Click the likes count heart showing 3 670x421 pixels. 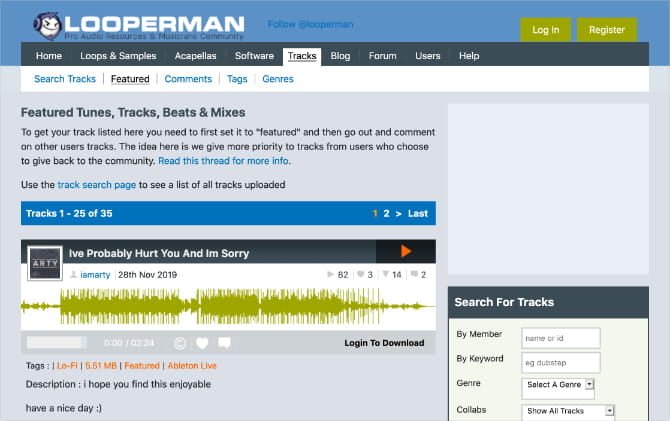click(x=361, y=274)
